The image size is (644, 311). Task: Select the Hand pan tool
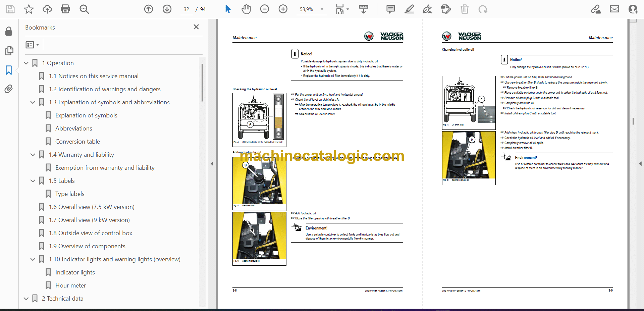[x=246, y=9]
